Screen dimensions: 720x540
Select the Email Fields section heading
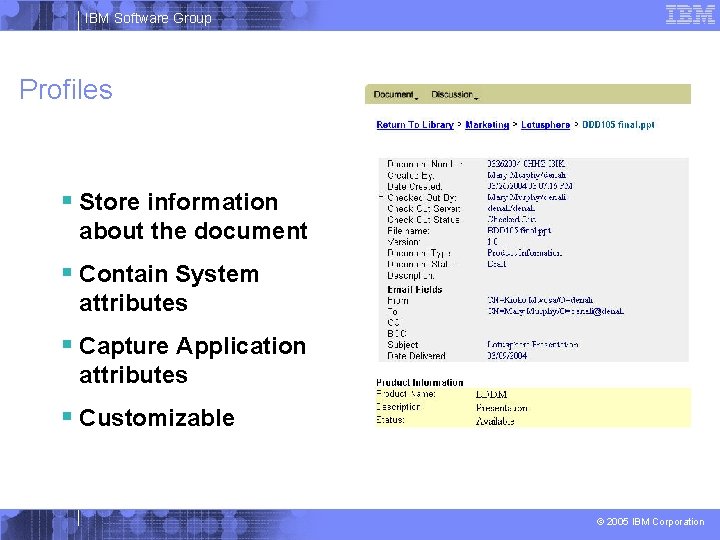(x=415, y=289)
